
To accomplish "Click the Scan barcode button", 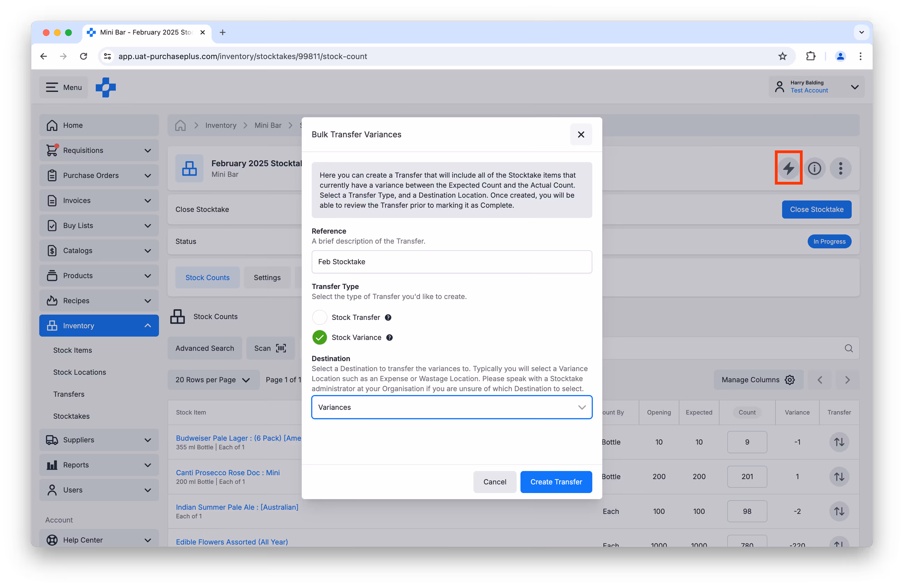I will click(270, 348).
